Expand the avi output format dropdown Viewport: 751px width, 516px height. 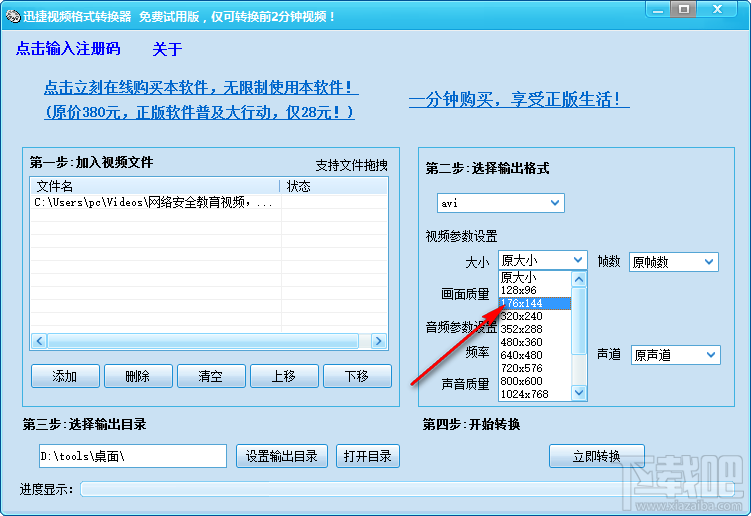[x=555, y=203]
